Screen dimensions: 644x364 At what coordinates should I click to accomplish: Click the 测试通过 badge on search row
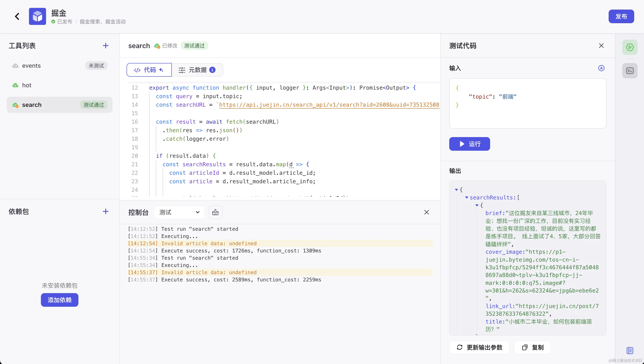pyautogui.click(x=94, y=105)
